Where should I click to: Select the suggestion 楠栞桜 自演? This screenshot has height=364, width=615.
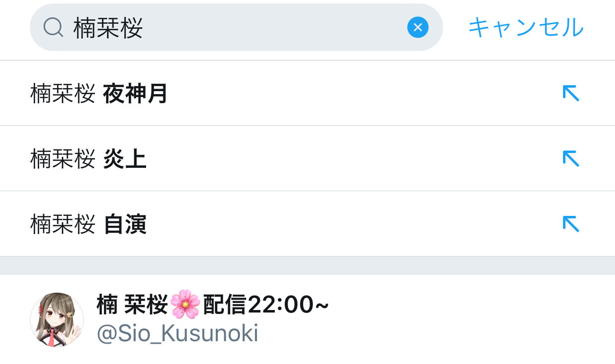[x=307, y=224]
